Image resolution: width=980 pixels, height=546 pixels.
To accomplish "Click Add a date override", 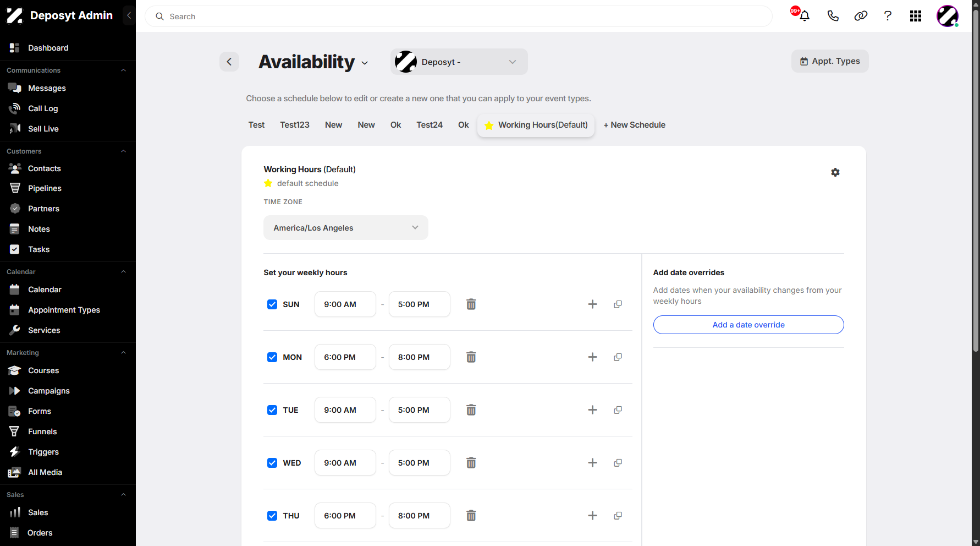I will (x=748, y=325).
